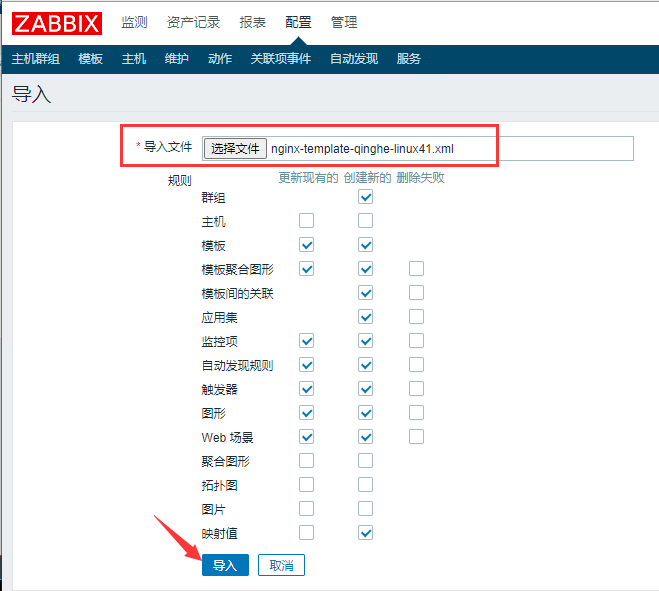Uncheck Web 场景 update existing checkbox
The height and width of the screenshot is (591, 659).
[x=306, y=437]
